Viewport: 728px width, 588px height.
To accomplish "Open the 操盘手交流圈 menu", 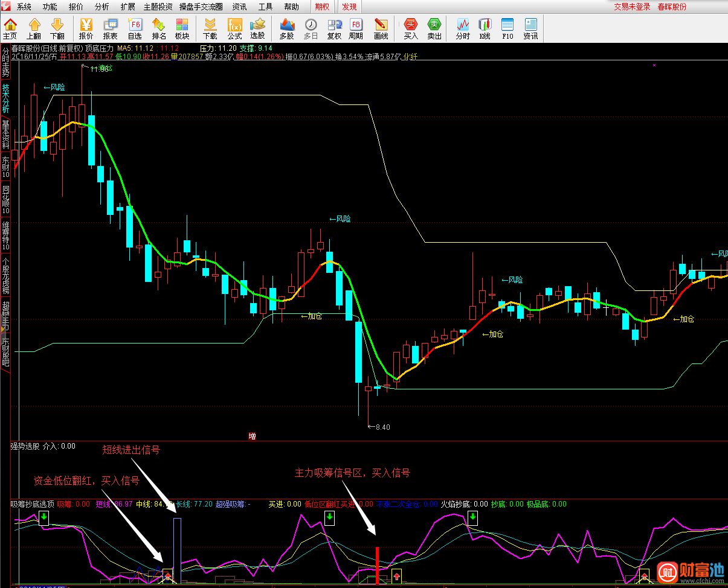I will pyautogui.click(x=201, y=7).
